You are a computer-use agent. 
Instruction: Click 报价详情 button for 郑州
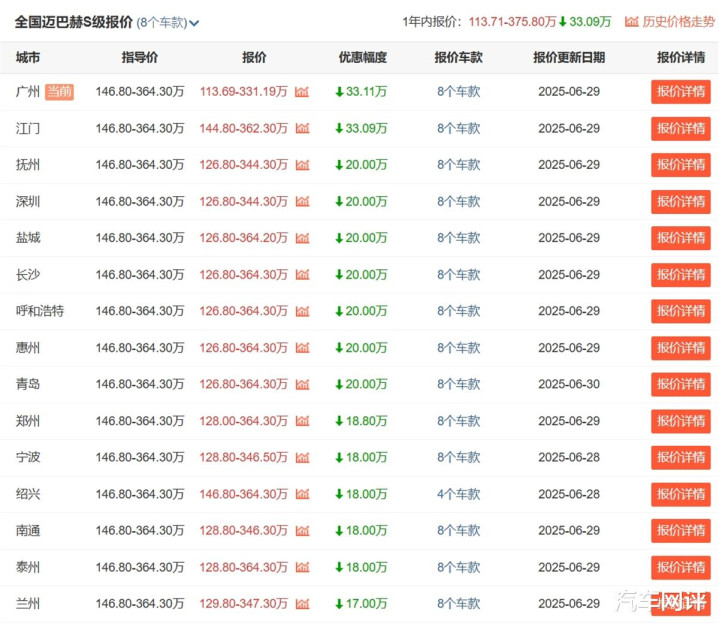680,421
